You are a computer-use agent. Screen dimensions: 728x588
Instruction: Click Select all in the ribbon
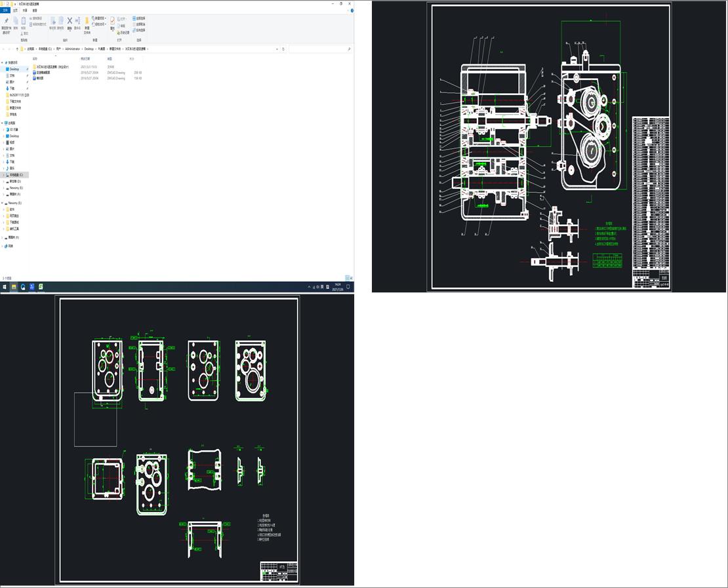click(138, 18)
